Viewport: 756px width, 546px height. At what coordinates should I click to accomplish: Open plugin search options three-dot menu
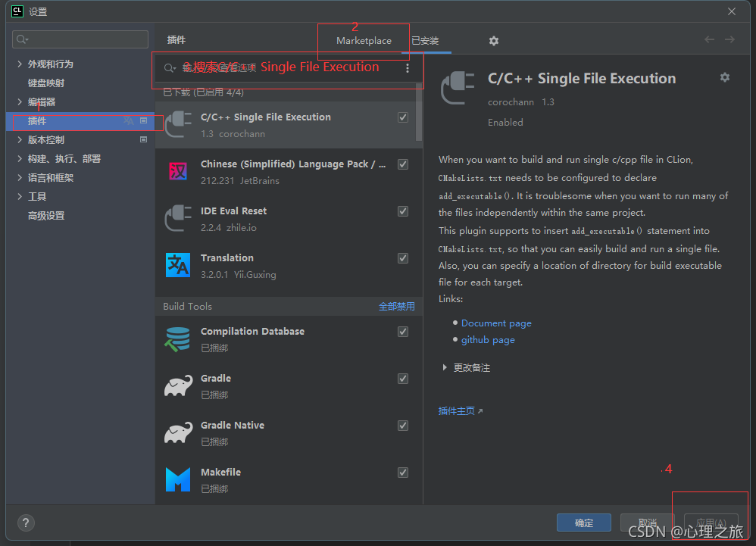point(408,68)
